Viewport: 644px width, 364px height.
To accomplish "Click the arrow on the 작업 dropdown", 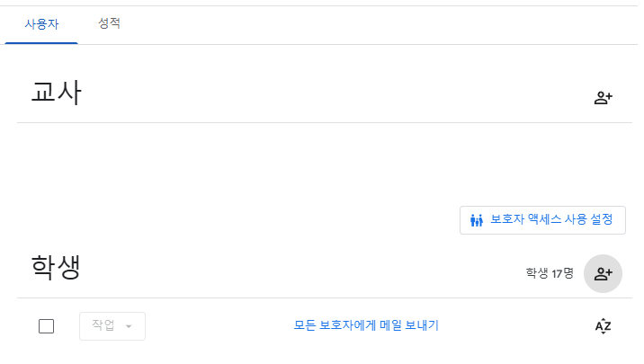I will point(129,326).
